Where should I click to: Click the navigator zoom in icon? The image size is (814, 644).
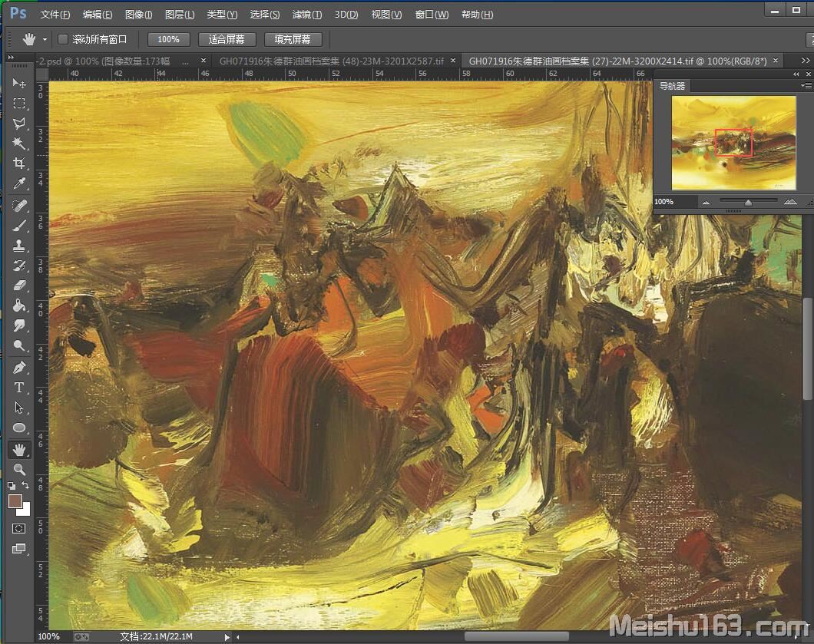tap(790, 202)
